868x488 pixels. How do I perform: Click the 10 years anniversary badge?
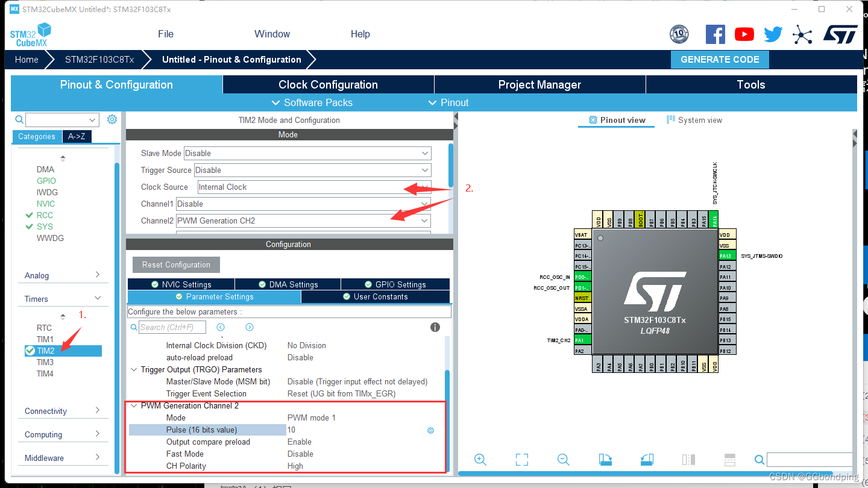click(x=679, y=34)
